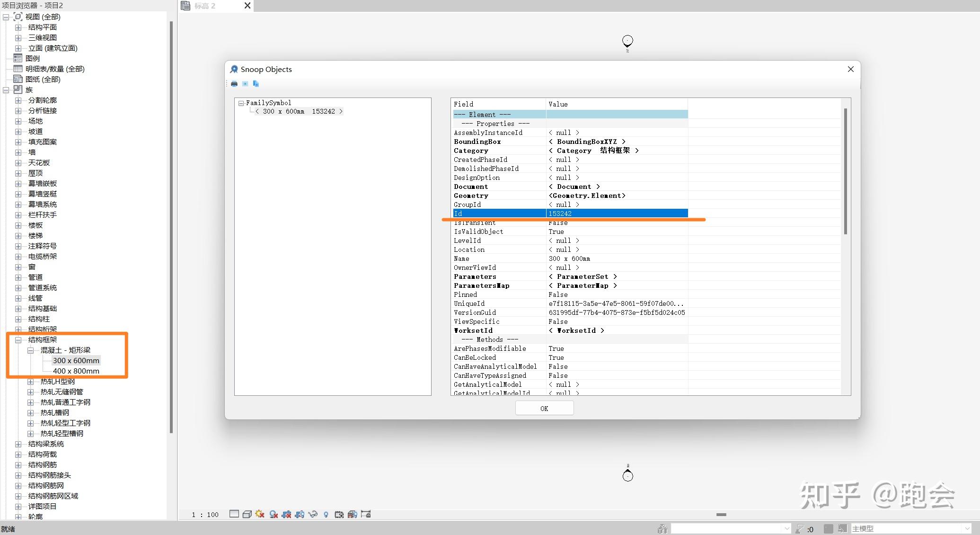Open the Detail Level control in view bar
The image size is (980, 535).
coord(234,514)
